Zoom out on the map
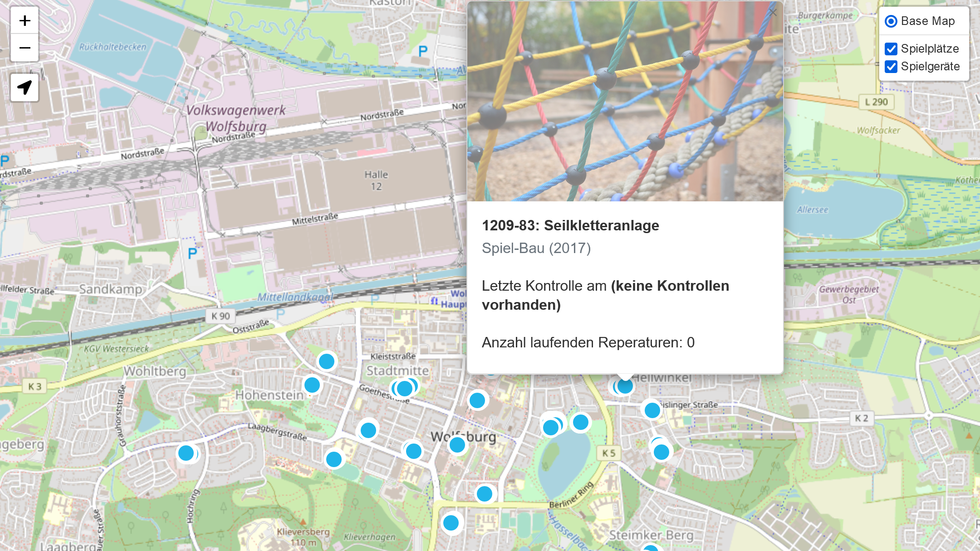980x551 pixels. point(24,48)
